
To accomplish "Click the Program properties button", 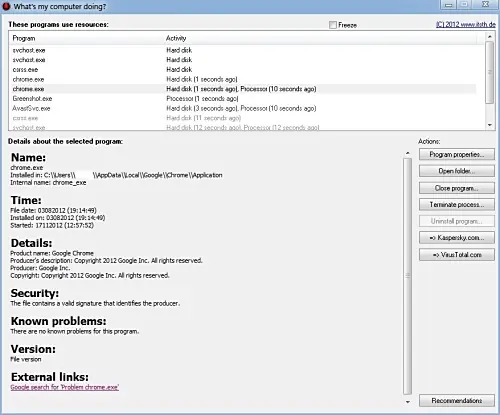I will (457, 155).
